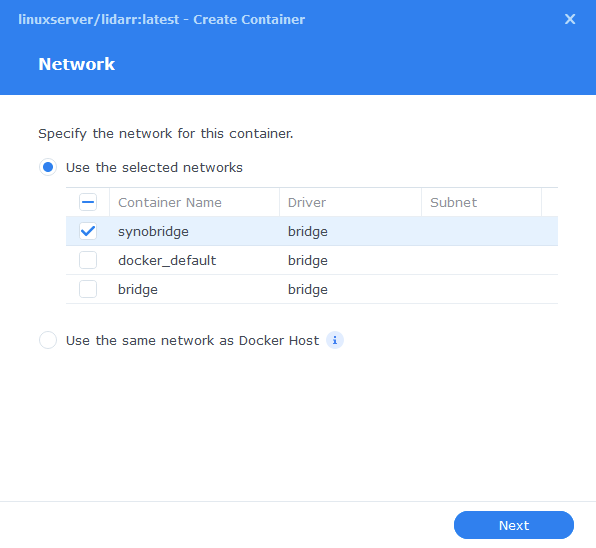The width and height of the screenshot is (596, 548).
Task: Proceed with the Next button
Action: [514, 525]
